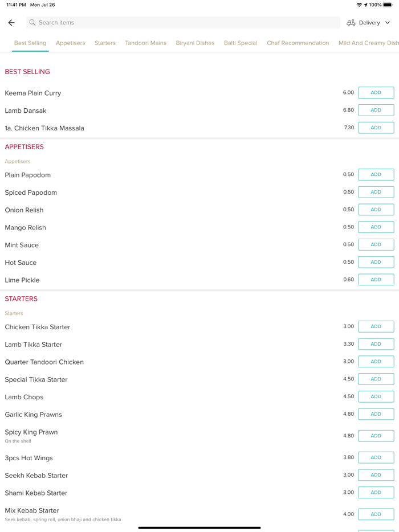The height and width of the screenshot is (532, 399).
Task: Add Garlic King Prawns to order
Action: click(x=376, y=414)
